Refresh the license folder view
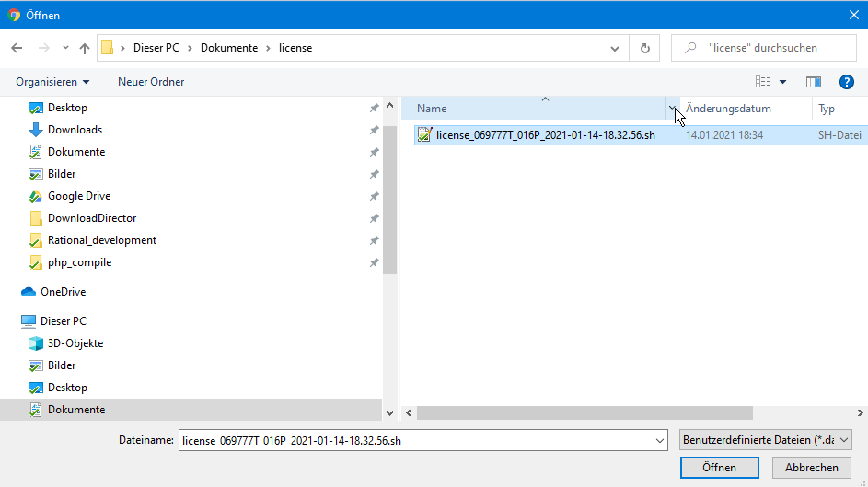 (x=645, y=48)
